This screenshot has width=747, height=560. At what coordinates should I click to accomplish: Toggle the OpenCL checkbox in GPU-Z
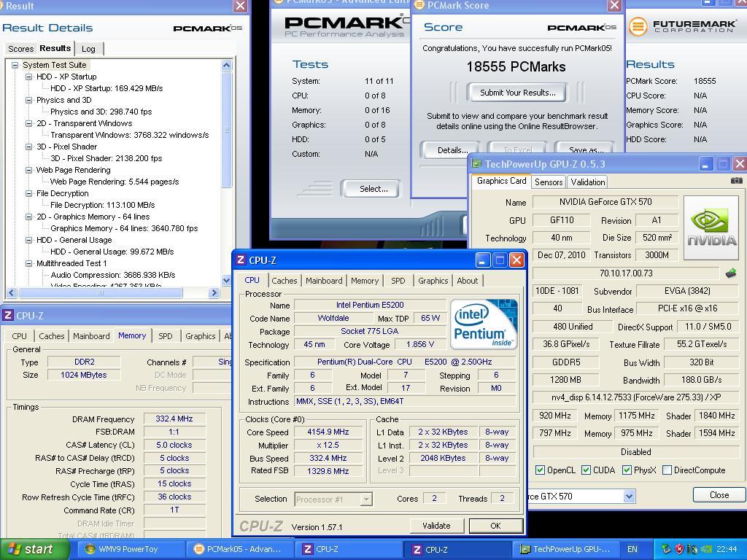(540, 470)
